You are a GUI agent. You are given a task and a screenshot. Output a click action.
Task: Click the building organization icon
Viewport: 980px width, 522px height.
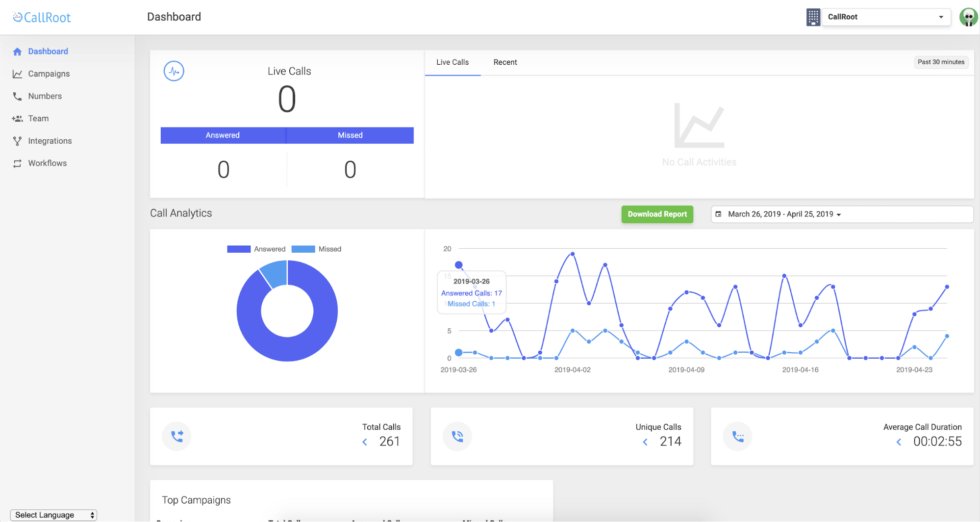(x=813, y=17)
